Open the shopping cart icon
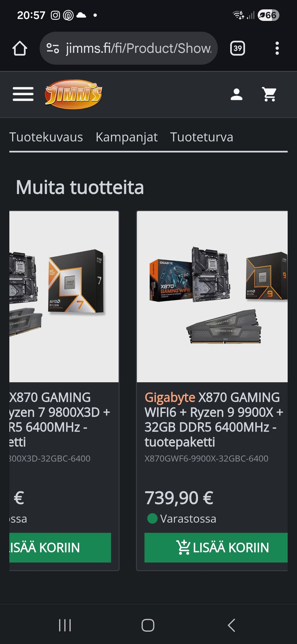This screenshot has height=644, width=297. coord(269,94)
